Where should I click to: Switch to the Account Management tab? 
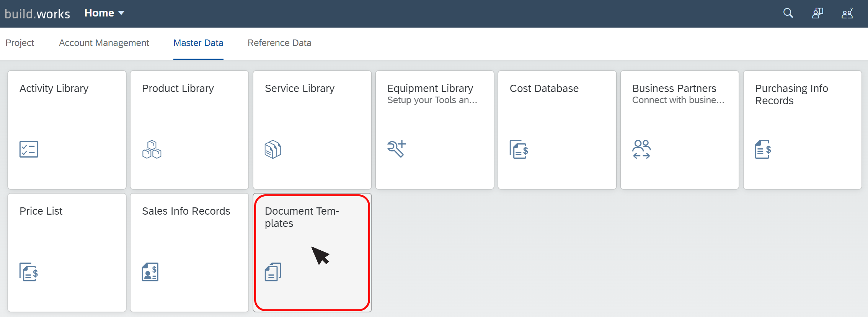104,43
